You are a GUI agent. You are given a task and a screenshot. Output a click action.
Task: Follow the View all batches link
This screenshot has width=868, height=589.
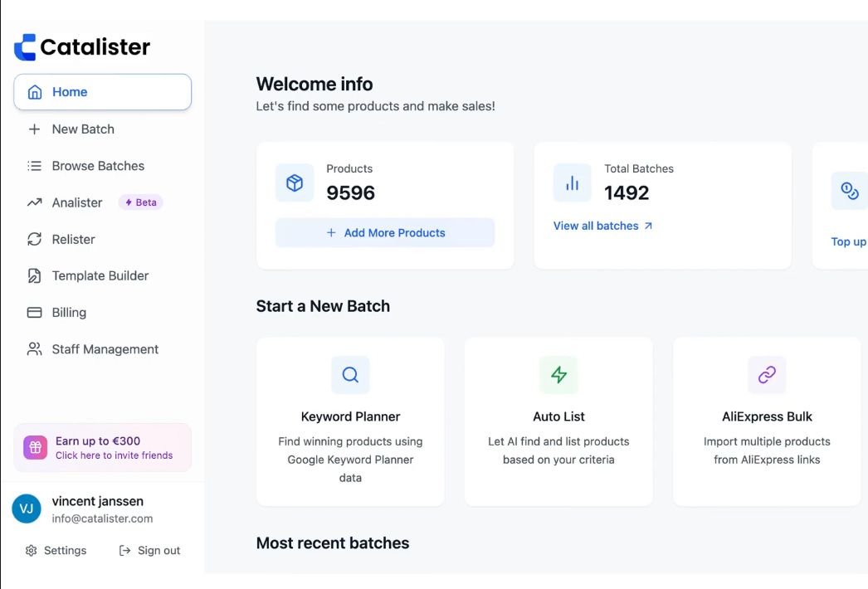pos(602,226)
